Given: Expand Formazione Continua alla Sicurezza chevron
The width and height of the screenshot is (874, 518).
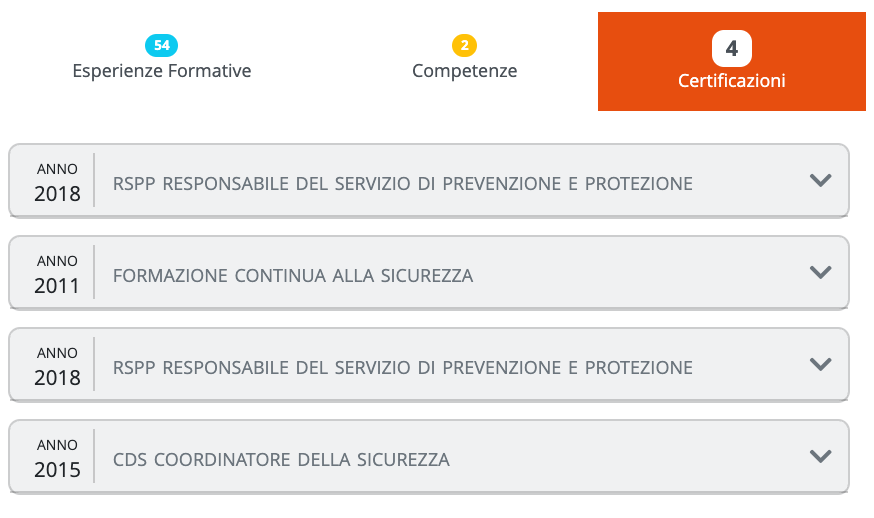Looking at the screenshot, I should (x=820, y=272).
